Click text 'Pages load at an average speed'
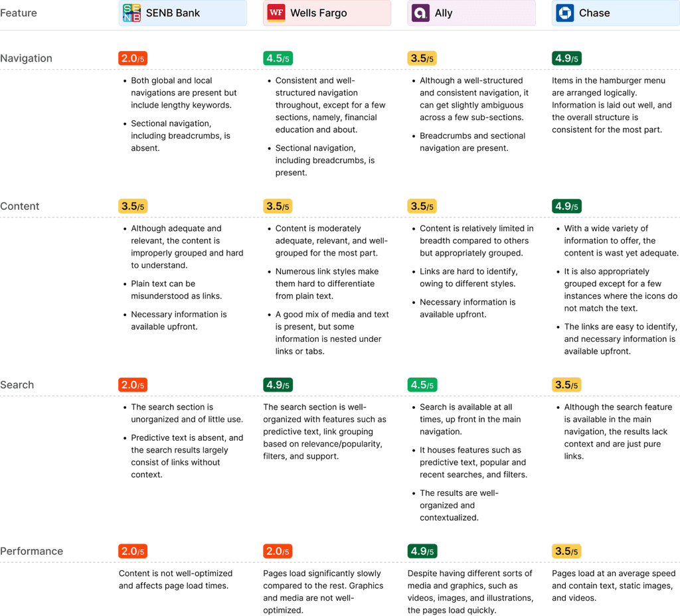680x616 pixels. pyautogui.click(x=614, y=573)
